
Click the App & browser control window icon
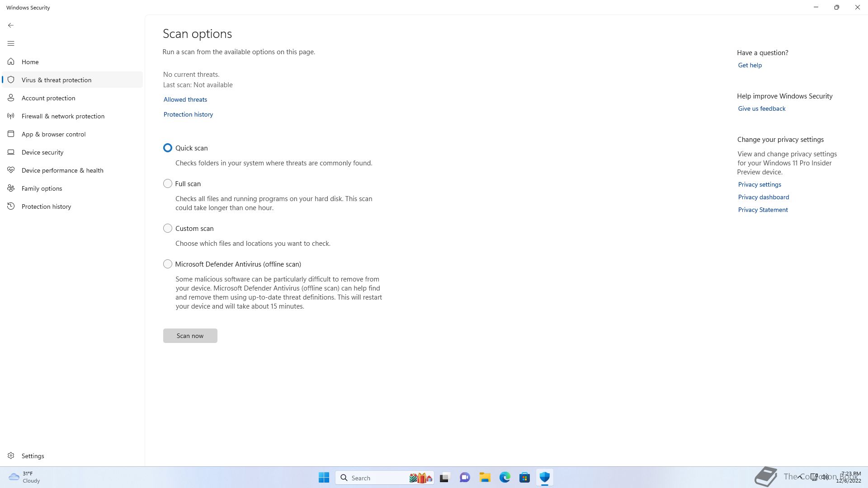(11, 134)
